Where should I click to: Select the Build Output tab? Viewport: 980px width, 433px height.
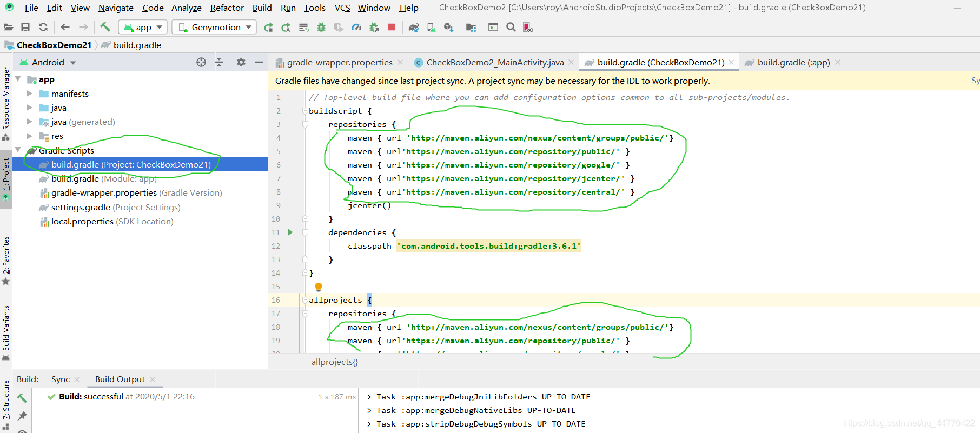[120, 379]
